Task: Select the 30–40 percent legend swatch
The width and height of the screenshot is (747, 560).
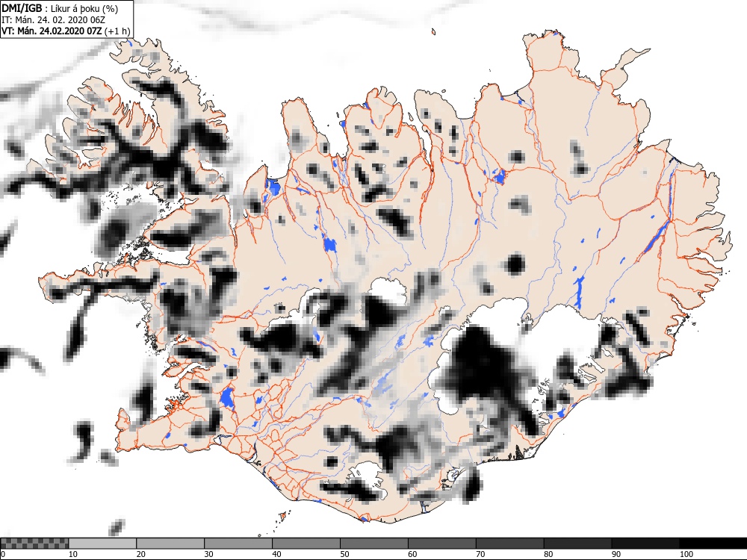Action: 238,544
